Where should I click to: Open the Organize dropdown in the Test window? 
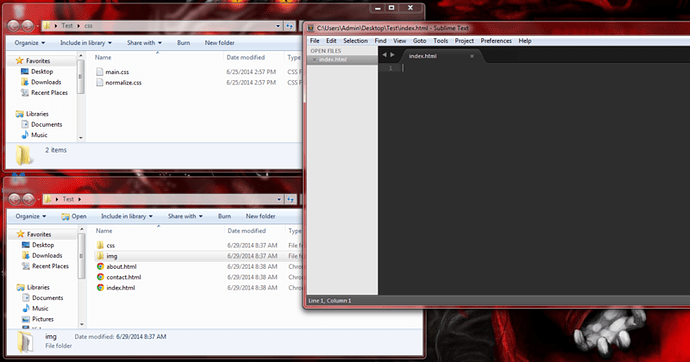31,216
